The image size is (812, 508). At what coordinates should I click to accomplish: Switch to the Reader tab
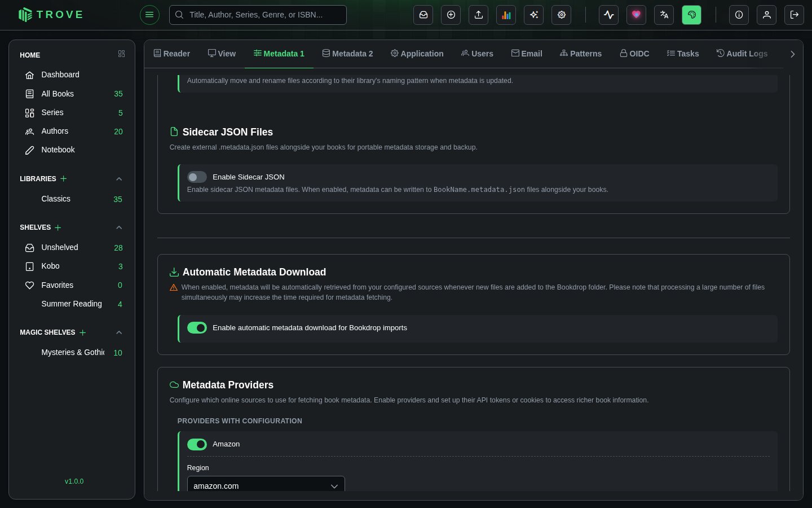click(x=172, y=54)
